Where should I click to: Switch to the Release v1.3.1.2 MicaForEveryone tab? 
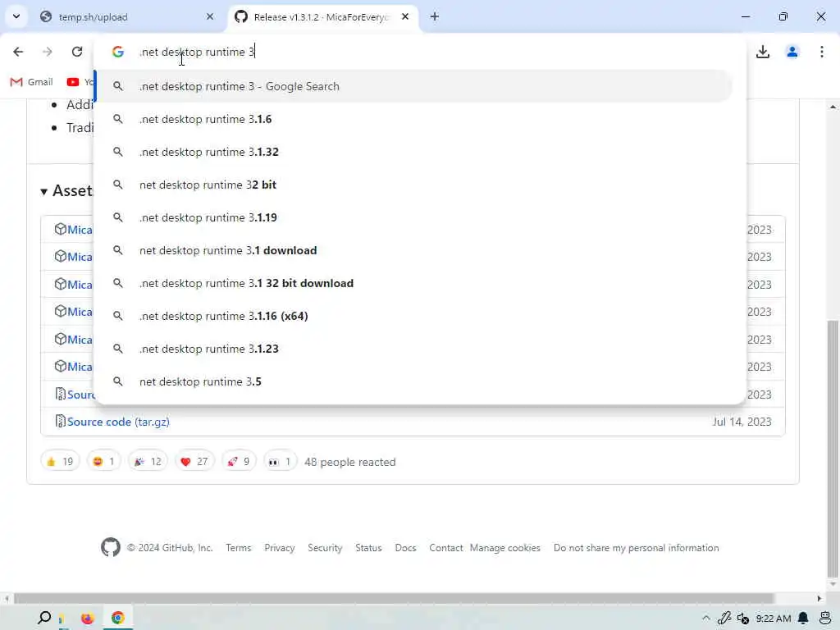tap(323, 16)
